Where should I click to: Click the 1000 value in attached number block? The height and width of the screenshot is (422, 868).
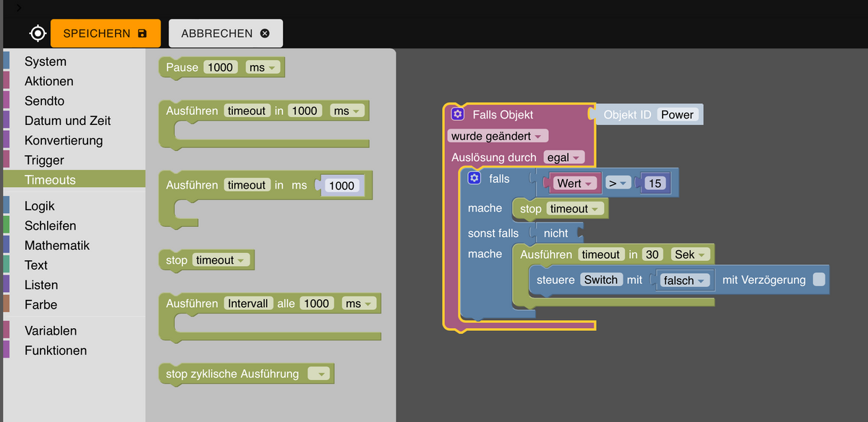pos(341,186)
